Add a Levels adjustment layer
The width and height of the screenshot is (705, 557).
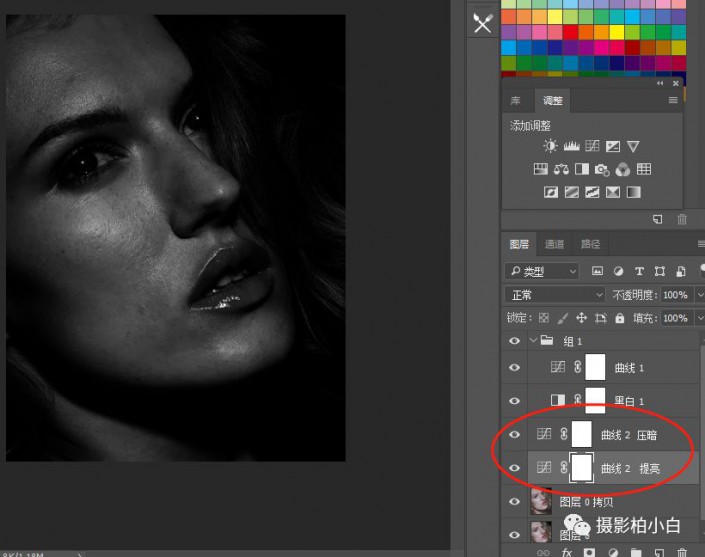point(572,147)
